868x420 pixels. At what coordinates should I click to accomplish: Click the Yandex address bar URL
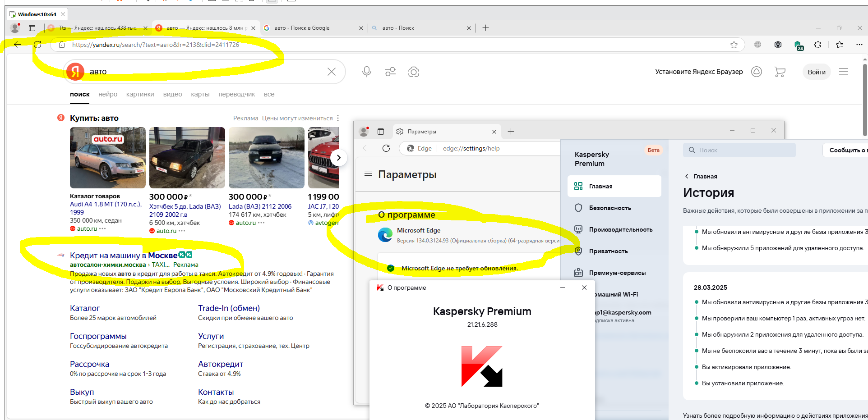156,45
